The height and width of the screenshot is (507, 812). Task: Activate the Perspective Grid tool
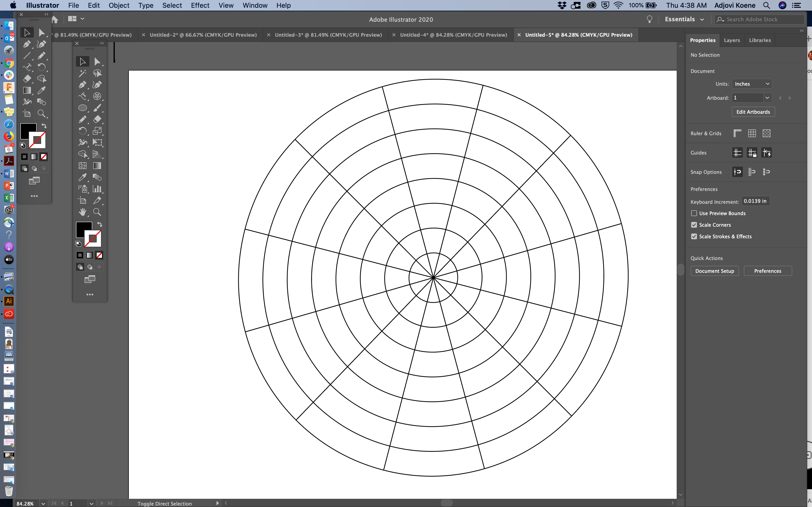tap(97, 154)
